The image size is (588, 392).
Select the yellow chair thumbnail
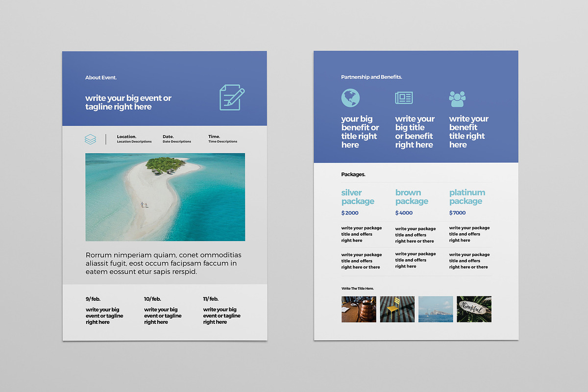397,309
